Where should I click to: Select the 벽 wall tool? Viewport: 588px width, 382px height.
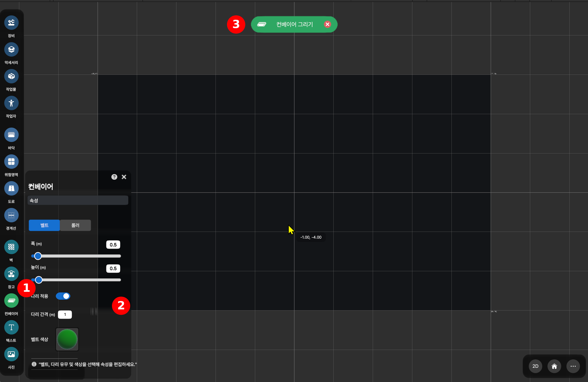pos(11,247)
